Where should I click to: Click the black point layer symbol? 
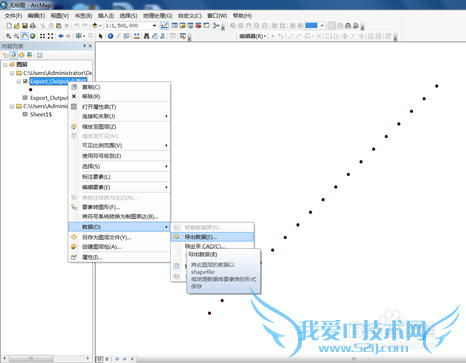[31, 90]
